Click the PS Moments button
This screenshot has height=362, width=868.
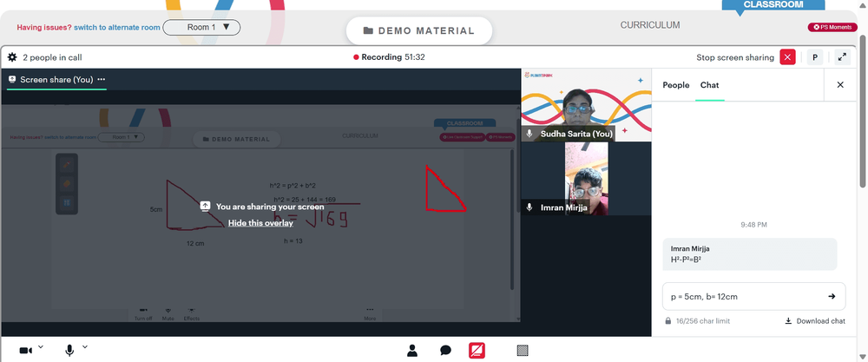pos(832,27)
